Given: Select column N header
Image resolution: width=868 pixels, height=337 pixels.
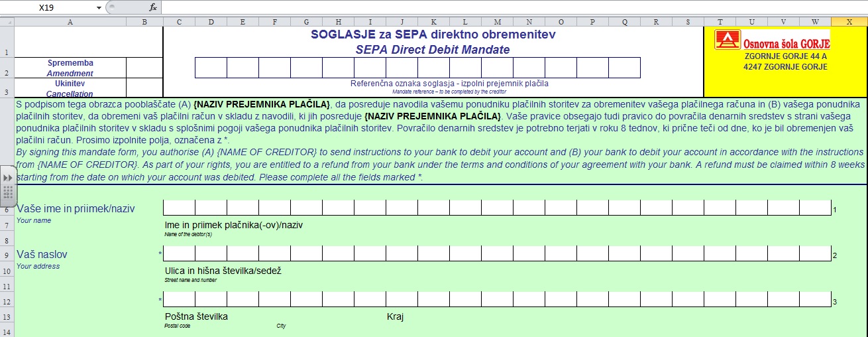Looking at the screenshot, I should point(529,21).
